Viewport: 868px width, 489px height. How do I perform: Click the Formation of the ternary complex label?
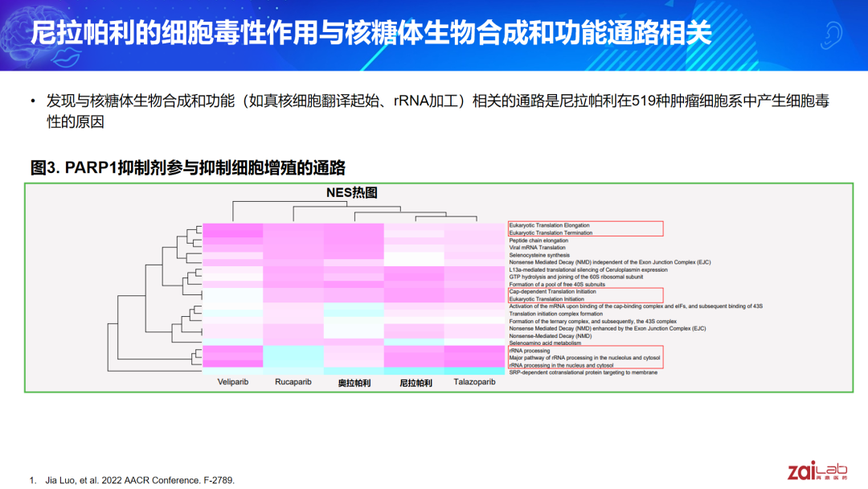[x=593, y=321]
